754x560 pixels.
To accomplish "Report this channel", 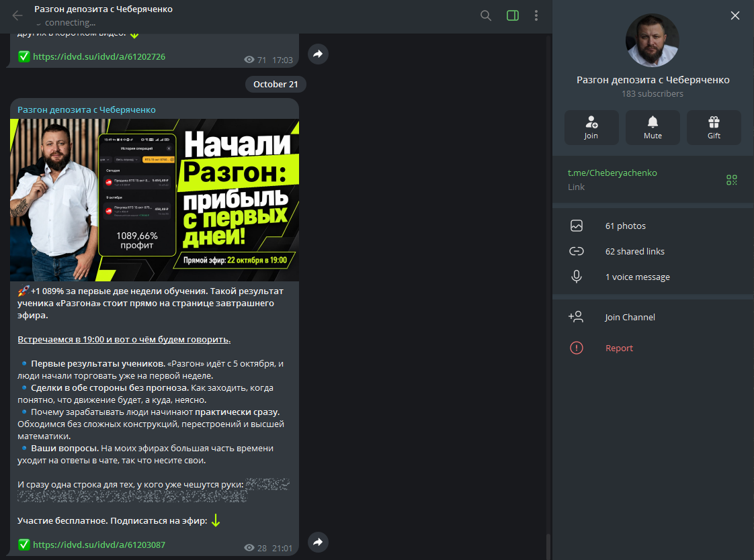I will (x=653, y=348).
